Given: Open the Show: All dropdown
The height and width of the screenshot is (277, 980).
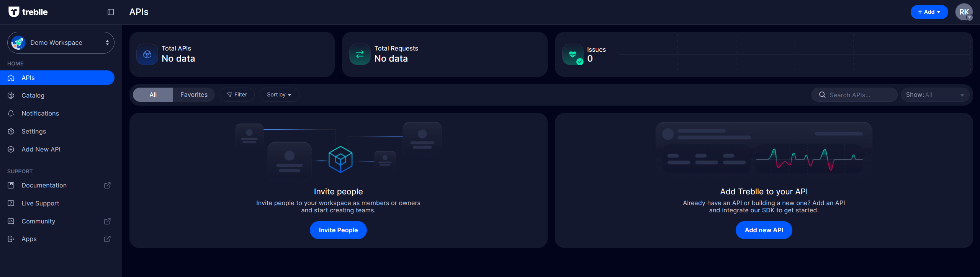Looking at the screenshot, I should tap(935, 95).
